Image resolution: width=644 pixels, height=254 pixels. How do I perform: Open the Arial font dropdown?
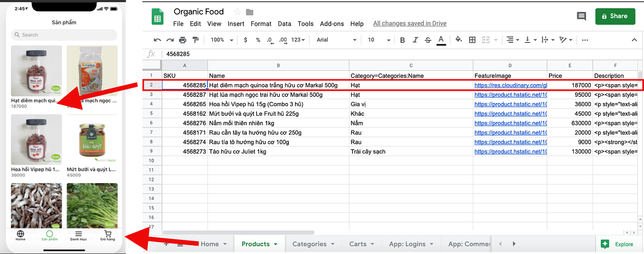pos(337,40)
